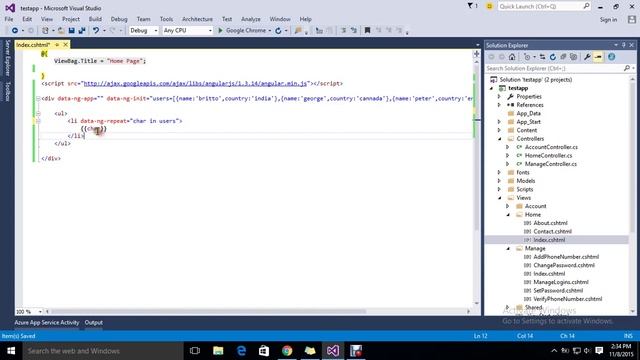The width and height of the screenshot is (640, 360).
Task: Click the bookmark toolbar icon
Action: [x=367, y=31]
